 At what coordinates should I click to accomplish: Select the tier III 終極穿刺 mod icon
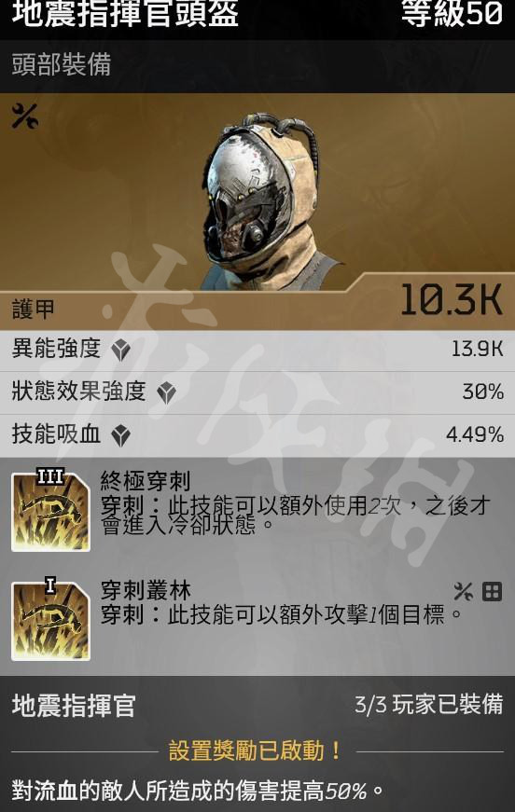(x=50, y=511)
